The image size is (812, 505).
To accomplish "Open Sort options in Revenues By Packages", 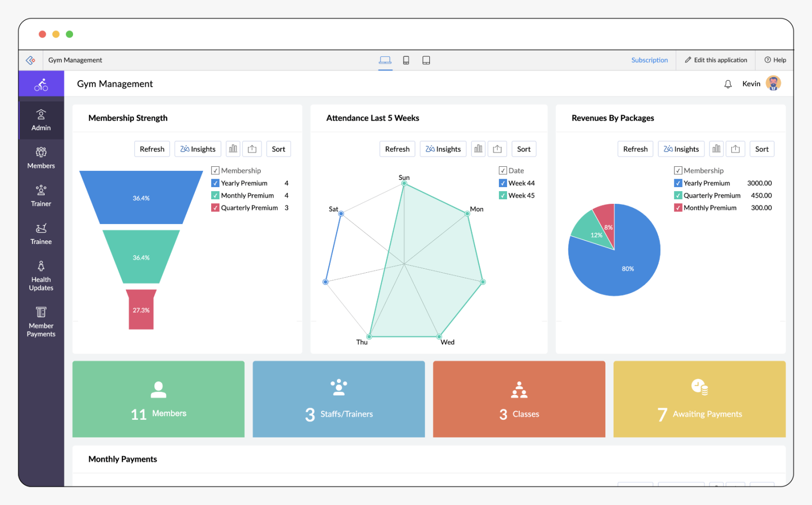I will [762, 149].
